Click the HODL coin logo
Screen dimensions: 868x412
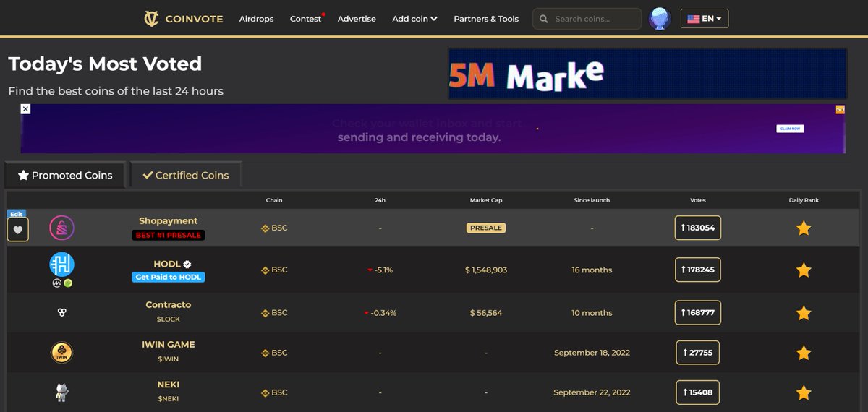pyautogui.click(x=61, y=265)
